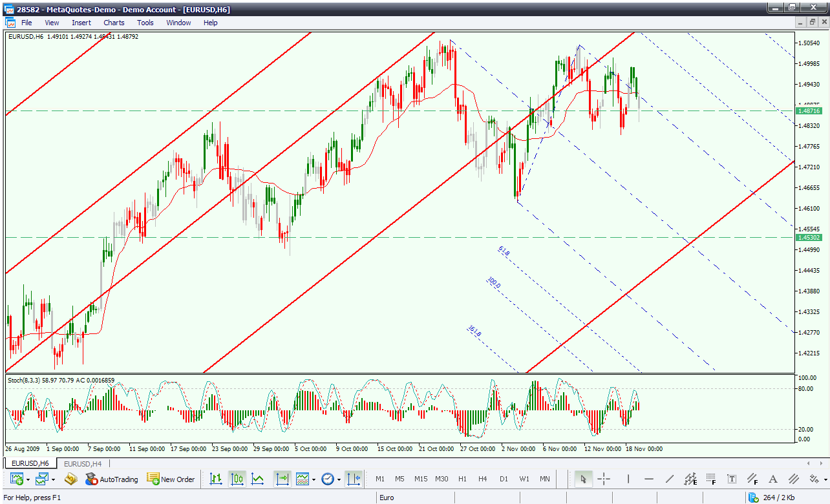Select the Crosshair tool
The height and width of the screenshot is (504, 830).
604,479
